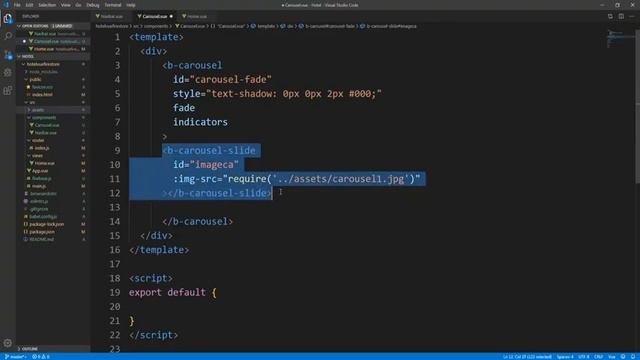Click the Vue icon of Carousel.vue in breadcrumb

[178, 26]
